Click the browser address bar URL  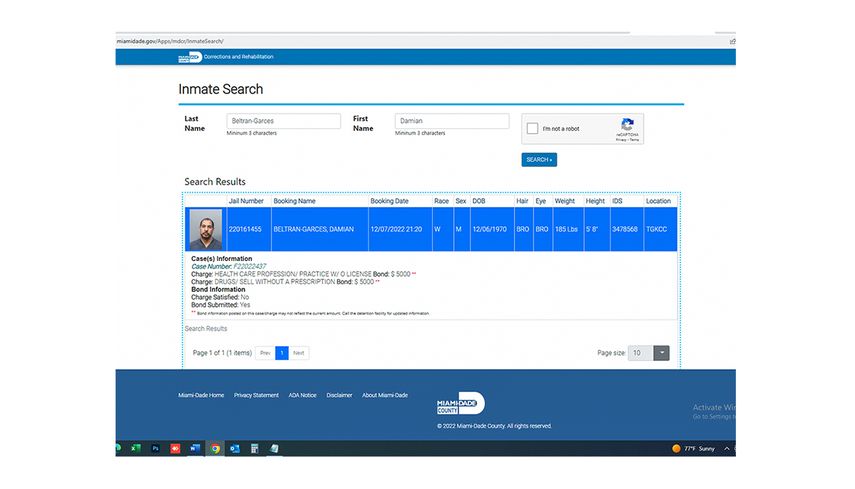(x=170, y=41)
